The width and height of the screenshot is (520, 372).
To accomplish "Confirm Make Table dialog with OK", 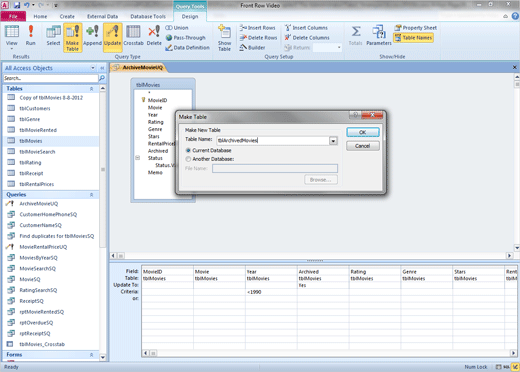I will tap(363, 132).
